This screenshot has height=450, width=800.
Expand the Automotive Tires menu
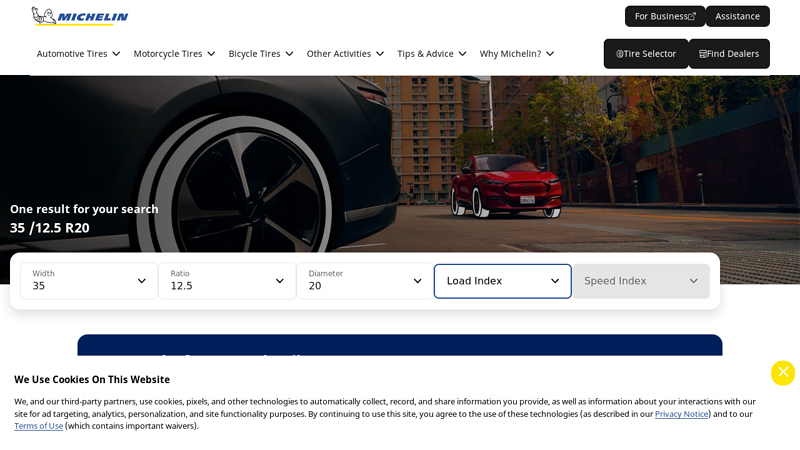click(78, 54)
